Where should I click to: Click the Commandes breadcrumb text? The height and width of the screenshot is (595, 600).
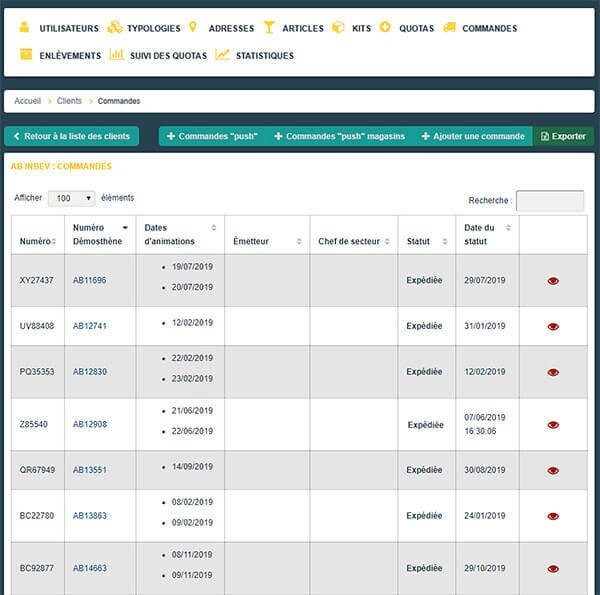(x=119, y=101)
